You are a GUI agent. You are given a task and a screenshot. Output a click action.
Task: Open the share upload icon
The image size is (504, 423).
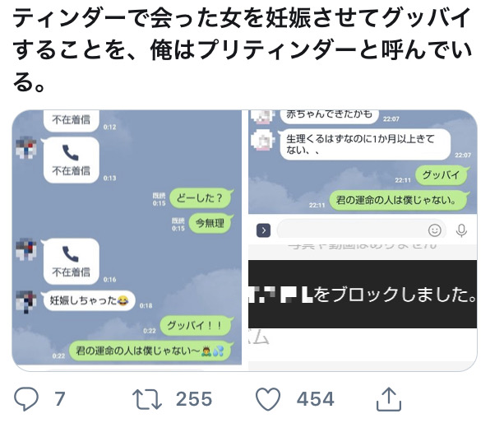click(389, 399)
